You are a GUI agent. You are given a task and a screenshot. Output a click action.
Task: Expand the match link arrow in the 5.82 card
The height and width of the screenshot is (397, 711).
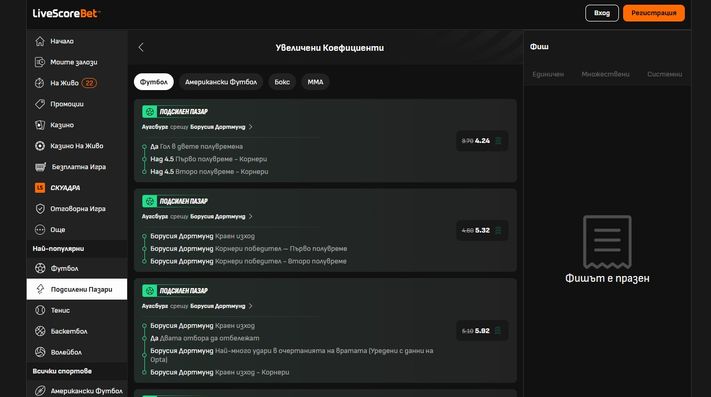pyautogui.click(x=251, y=306)
